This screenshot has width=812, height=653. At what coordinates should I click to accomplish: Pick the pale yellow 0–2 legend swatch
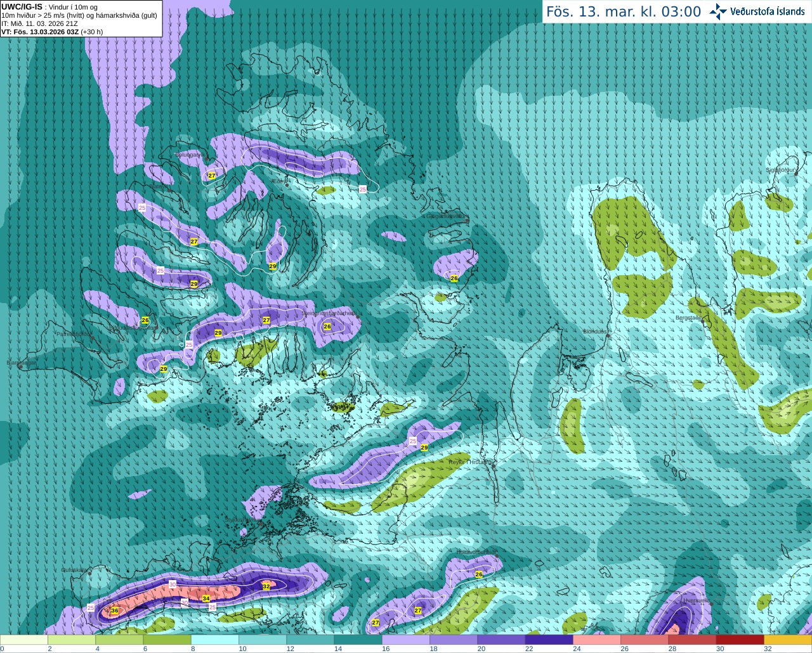pyautogui.click(x=24, y=640)
